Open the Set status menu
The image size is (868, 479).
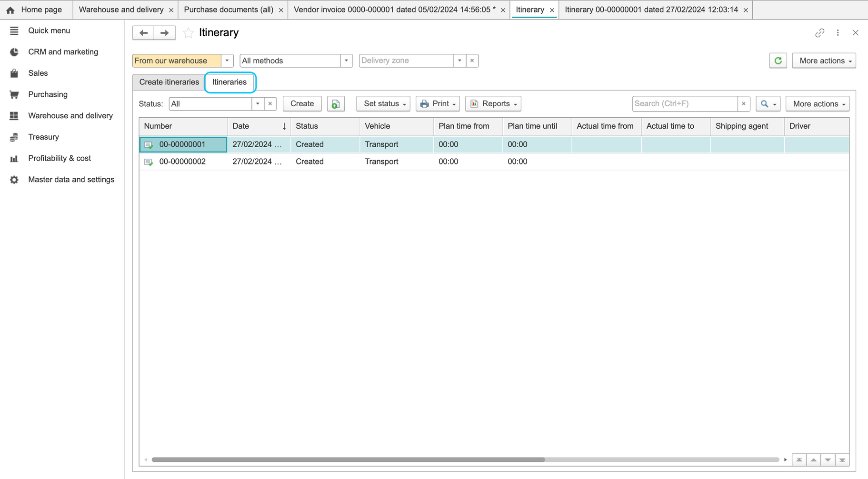383,104
